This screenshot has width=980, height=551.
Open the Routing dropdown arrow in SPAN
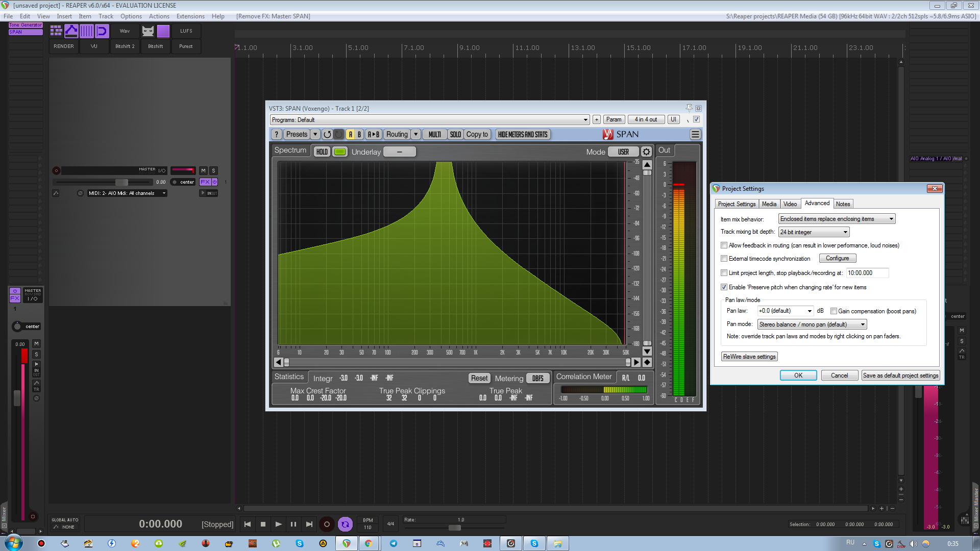[x=416, y=134]
